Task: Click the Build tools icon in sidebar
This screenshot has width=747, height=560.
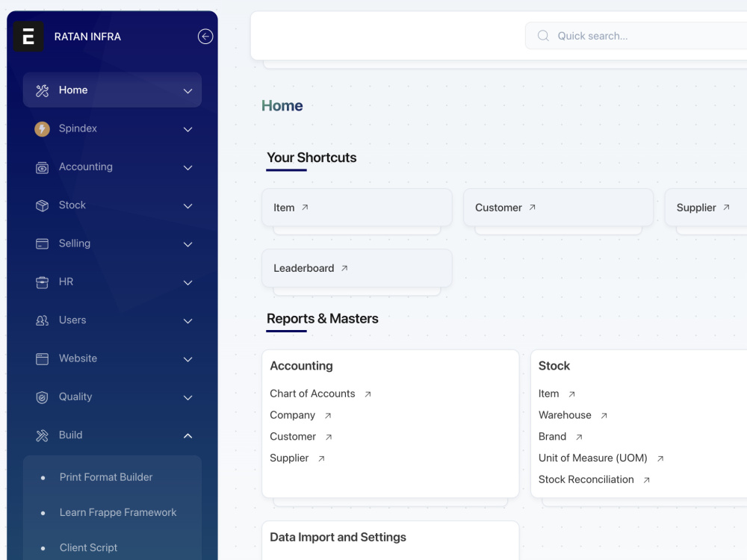Action: [42, 436]
